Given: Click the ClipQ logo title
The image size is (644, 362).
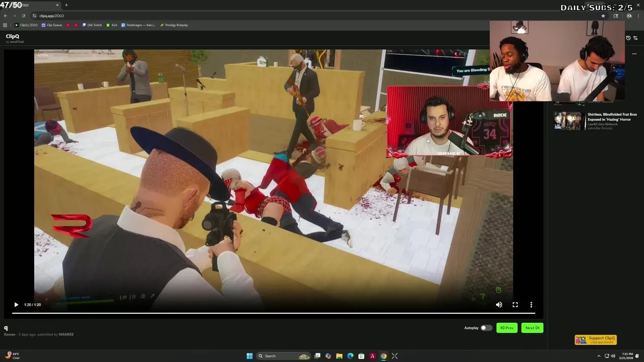Looking at the screenshot, I should 13,36.
